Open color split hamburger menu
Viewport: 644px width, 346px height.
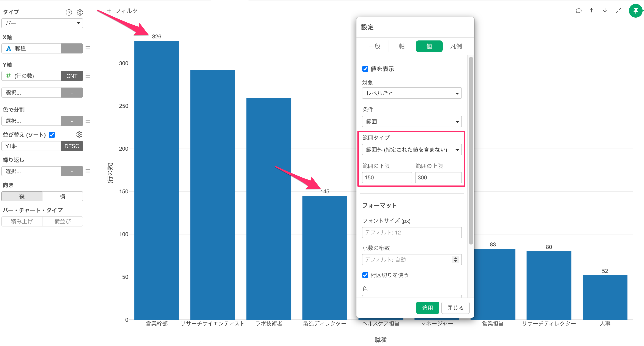tap(88, 121)
